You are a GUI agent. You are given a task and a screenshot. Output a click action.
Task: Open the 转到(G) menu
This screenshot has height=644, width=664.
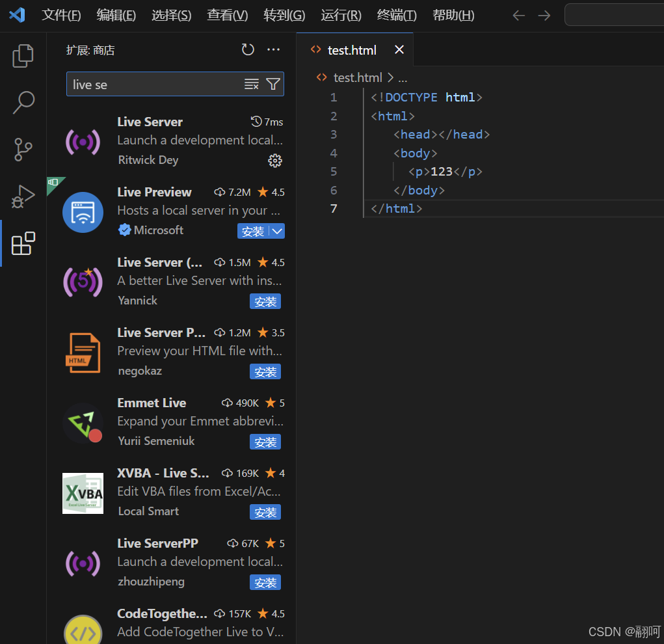click(284, 16)
